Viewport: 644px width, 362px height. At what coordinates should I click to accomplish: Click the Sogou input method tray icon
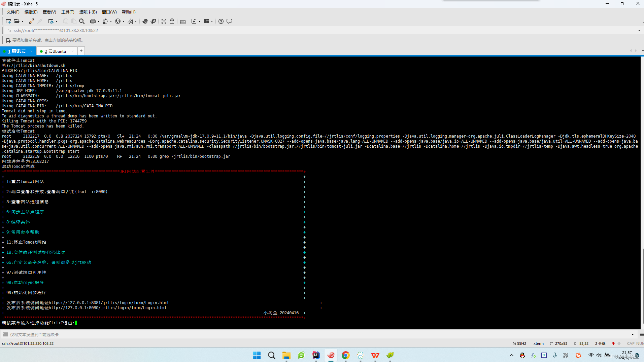578,355
